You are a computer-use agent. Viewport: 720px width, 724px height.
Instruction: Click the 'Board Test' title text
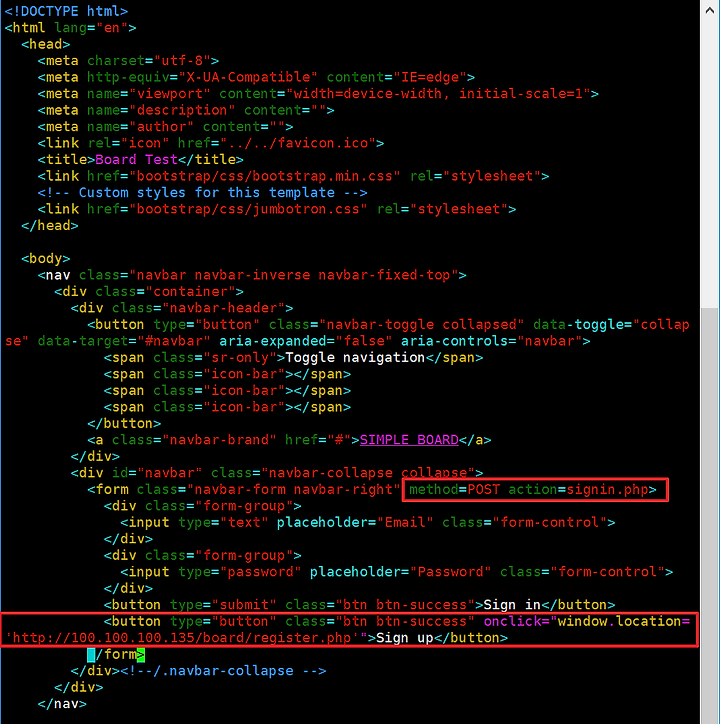pyautogui.click(x=136, y=160)
